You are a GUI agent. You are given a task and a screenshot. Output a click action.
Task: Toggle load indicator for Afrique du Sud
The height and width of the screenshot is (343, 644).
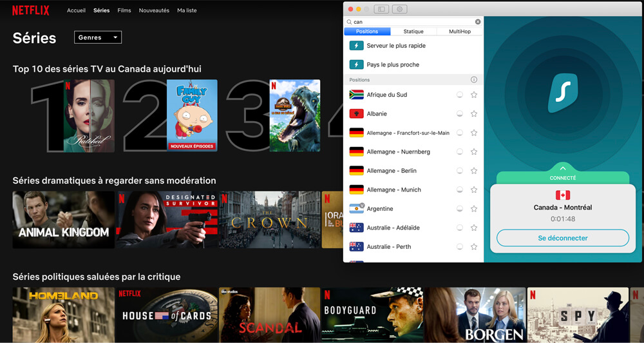(x=460, y=95)
